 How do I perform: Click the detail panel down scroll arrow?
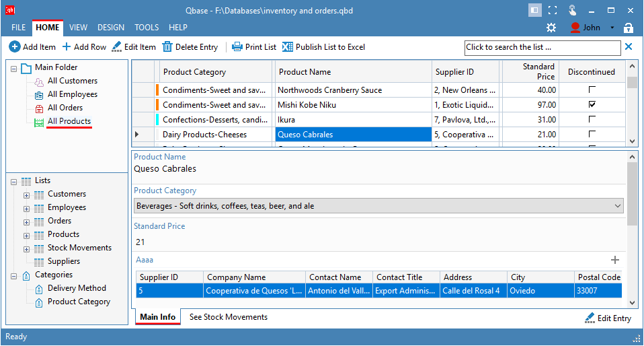632,302
